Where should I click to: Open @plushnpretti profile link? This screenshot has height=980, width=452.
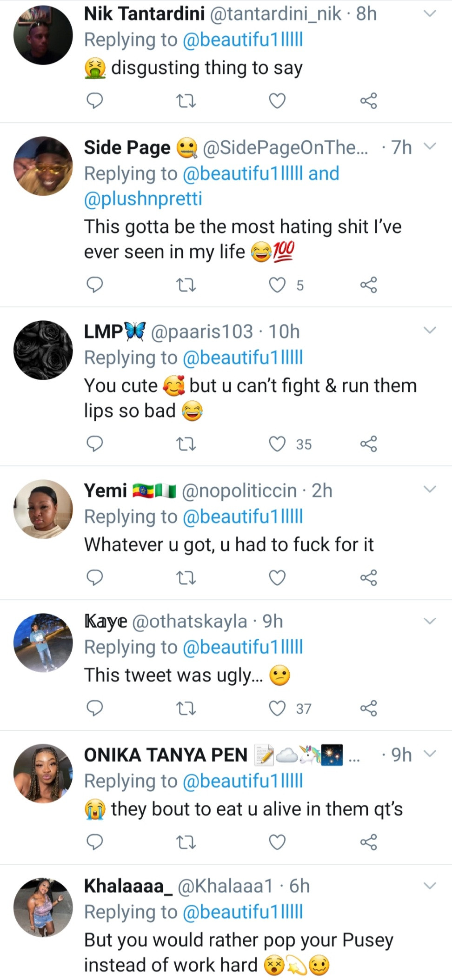tap(143, 199)
